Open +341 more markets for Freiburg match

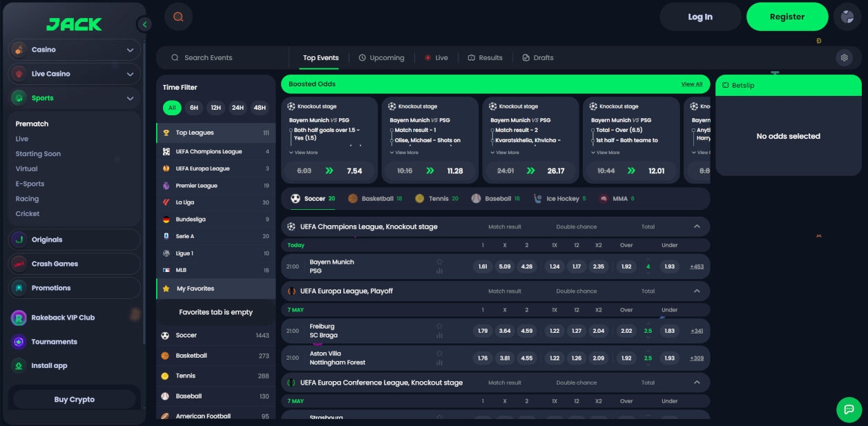(697, 331)
